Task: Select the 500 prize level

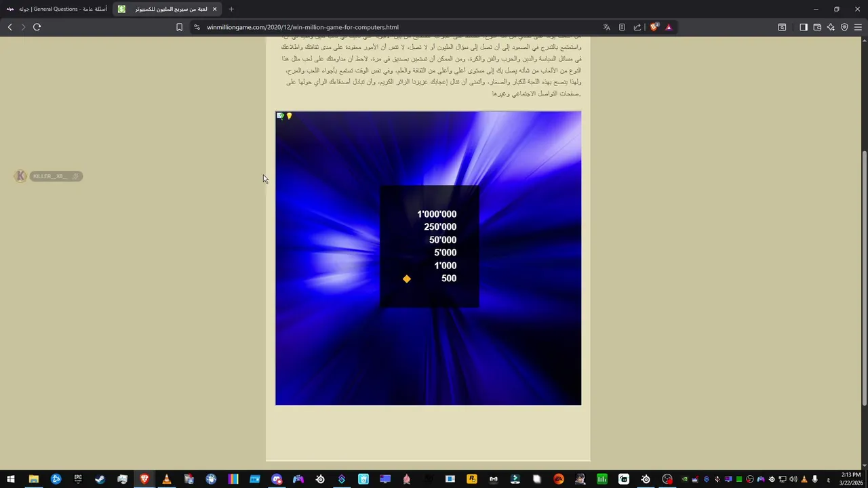Action: 449,279
